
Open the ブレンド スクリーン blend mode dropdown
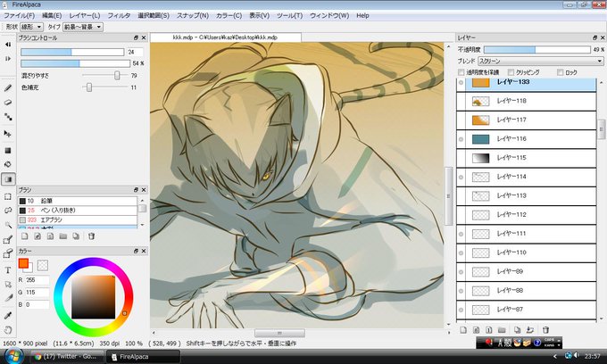point(541,62)
